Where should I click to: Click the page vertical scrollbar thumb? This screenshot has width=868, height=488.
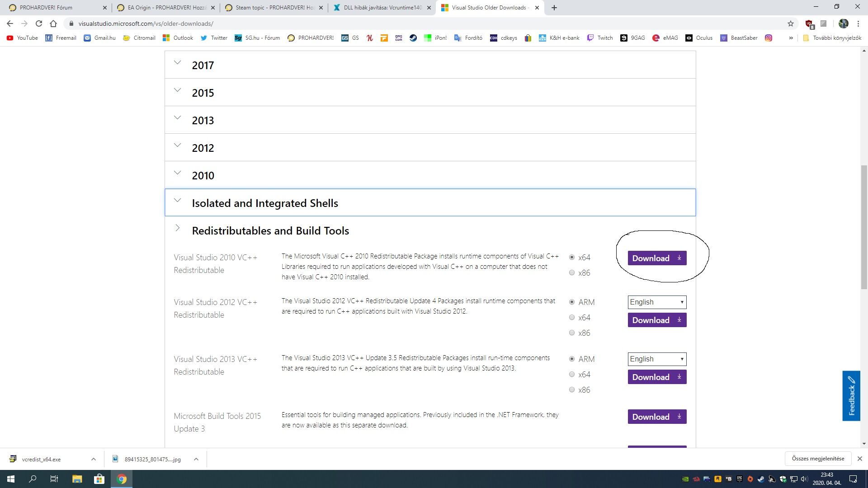[x=864, y=227]
